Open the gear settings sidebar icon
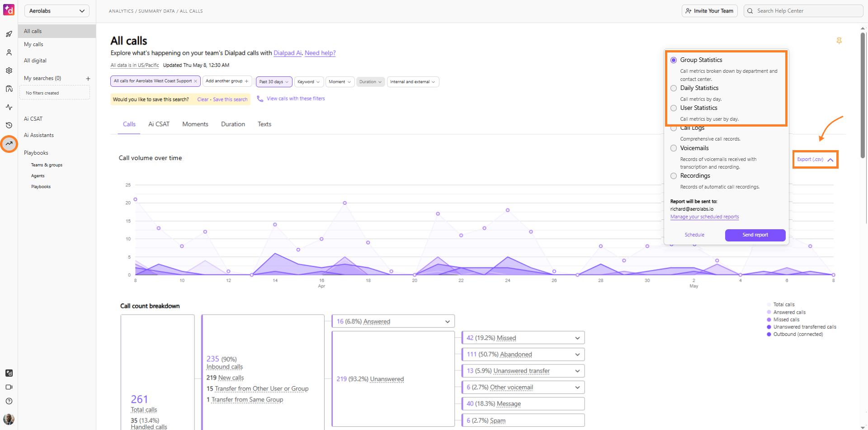This screenshot has width=868, height=430. click(9, 71)
